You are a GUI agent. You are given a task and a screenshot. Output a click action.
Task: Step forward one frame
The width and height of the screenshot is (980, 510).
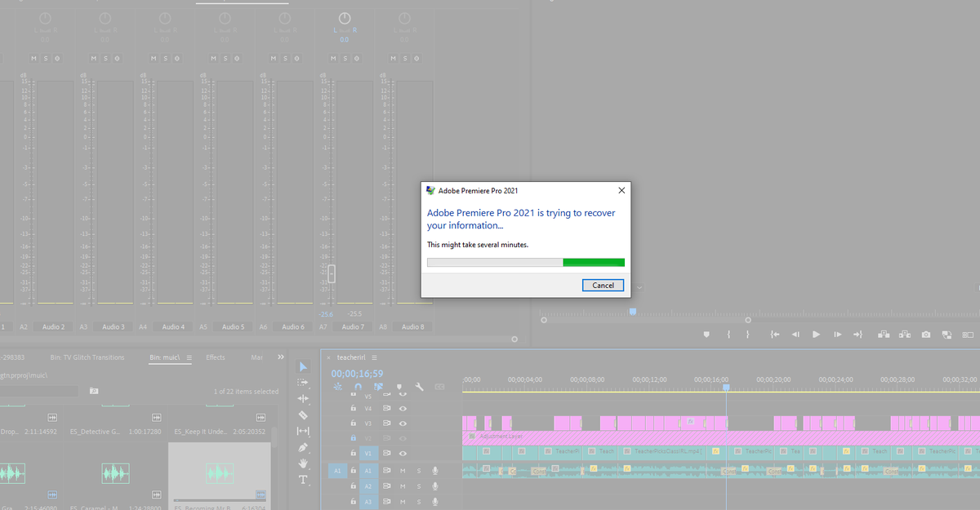tap(837, 335)
